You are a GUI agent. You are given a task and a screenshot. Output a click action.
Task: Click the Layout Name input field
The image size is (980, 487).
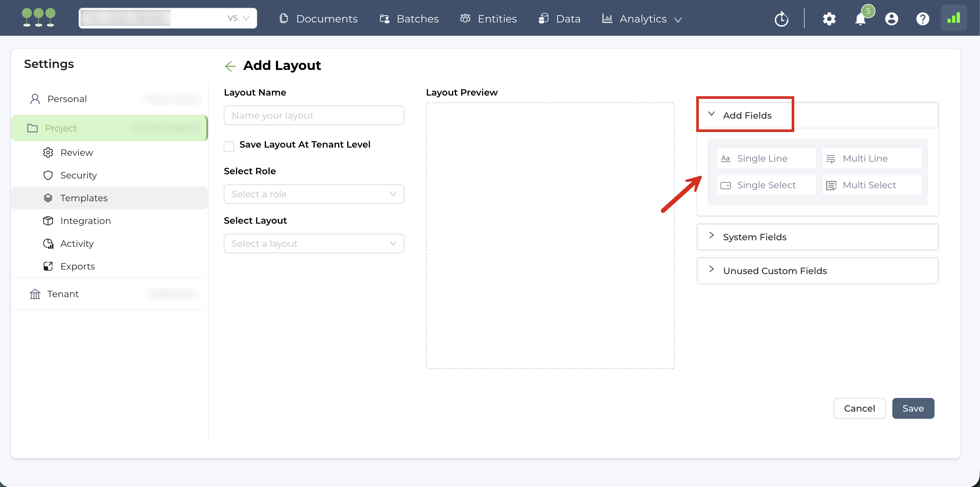313,115
